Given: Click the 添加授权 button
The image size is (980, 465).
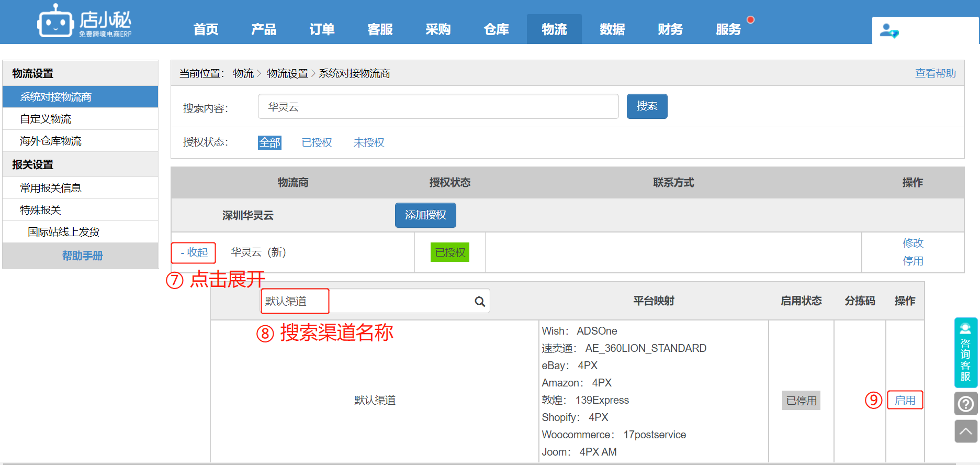Looking at the screenshot, I should pyautogui.click(x=425, y=215).
